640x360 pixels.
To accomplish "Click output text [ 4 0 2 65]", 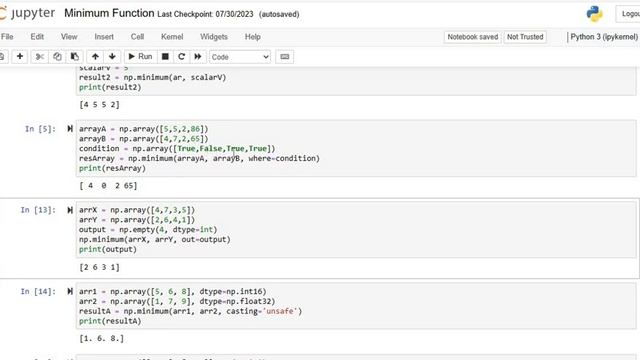I will 108,185.
